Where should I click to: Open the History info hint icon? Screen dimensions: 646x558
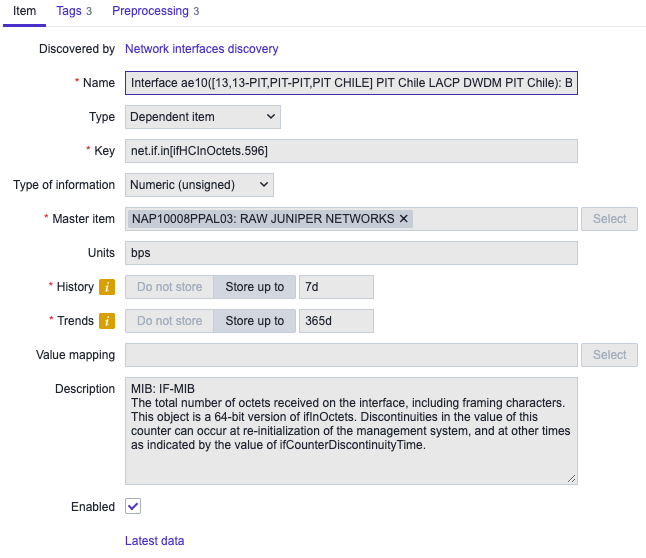(x=107, y=287)
